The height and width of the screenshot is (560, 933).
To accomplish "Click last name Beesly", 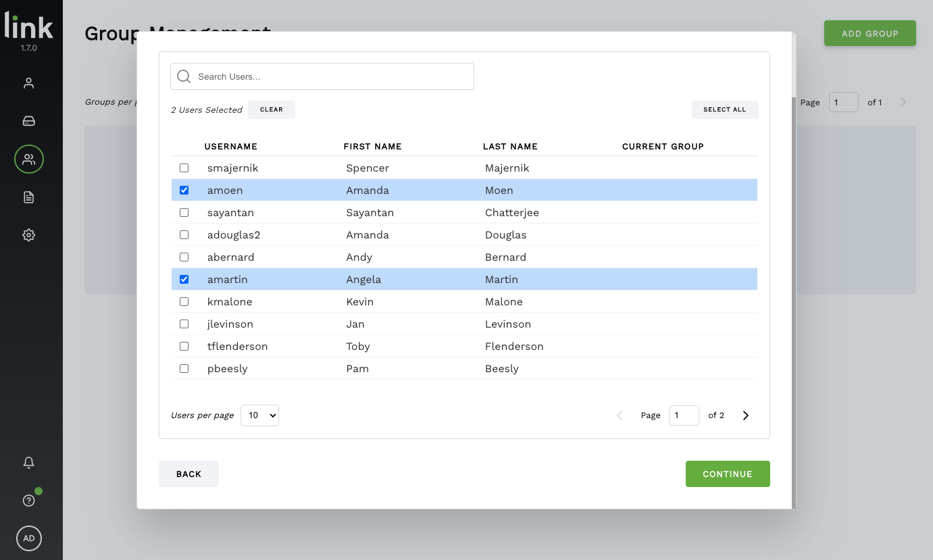I will (x=502, y=368).
